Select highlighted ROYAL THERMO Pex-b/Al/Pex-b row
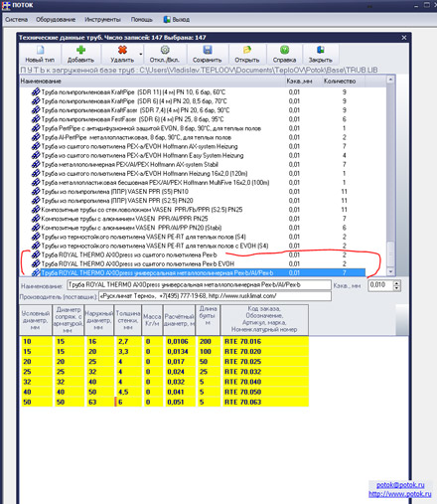437x504 pixels. point(203,273)
